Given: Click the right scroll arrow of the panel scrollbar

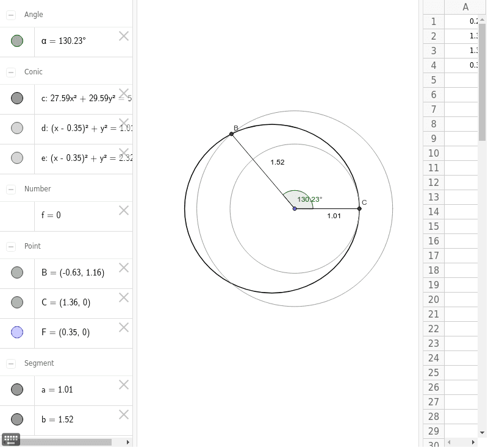Looking at the screenshot, I should (127, 442).
